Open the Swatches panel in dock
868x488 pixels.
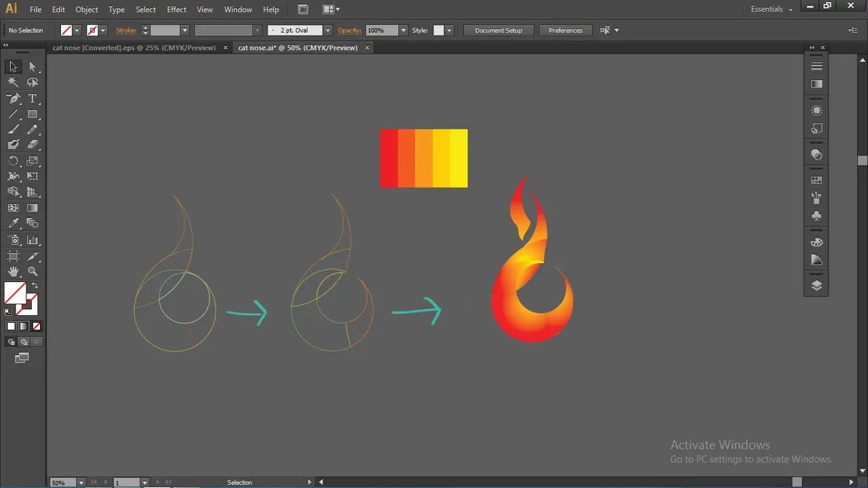[x=816, y=180]
